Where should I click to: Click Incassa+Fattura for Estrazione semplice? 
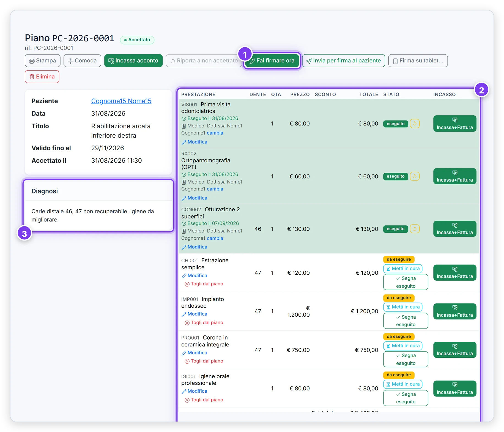point(455,273)
